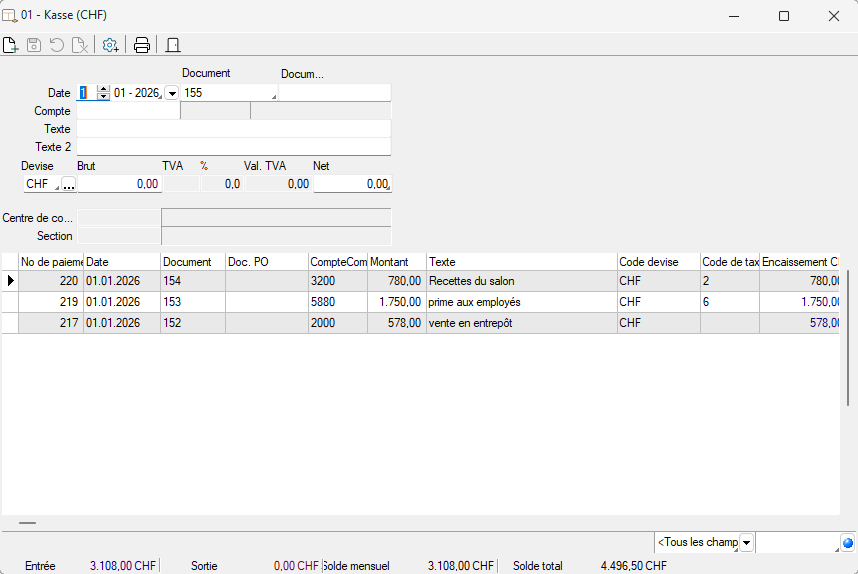This screenshot has height=574, width=858.
Task: Click the Devise CHF currency selector
Action: 40,184
